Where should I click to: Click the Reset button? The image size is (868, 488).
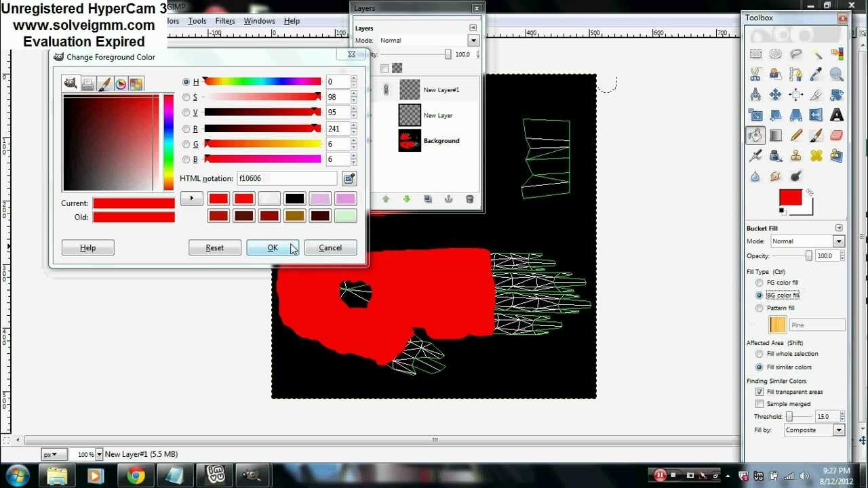[x=214, y=248]
